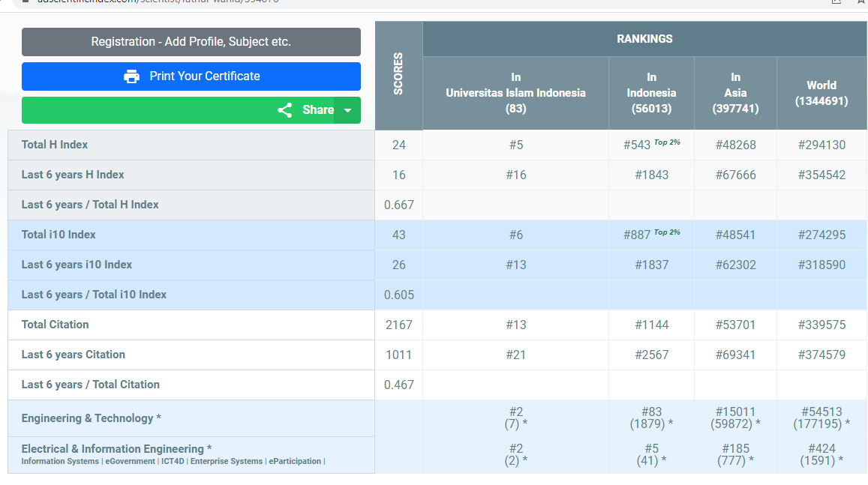Open Registration - Add Profile, Subject etc.
This screenshot has width=868, height=485.
point(191,42)
